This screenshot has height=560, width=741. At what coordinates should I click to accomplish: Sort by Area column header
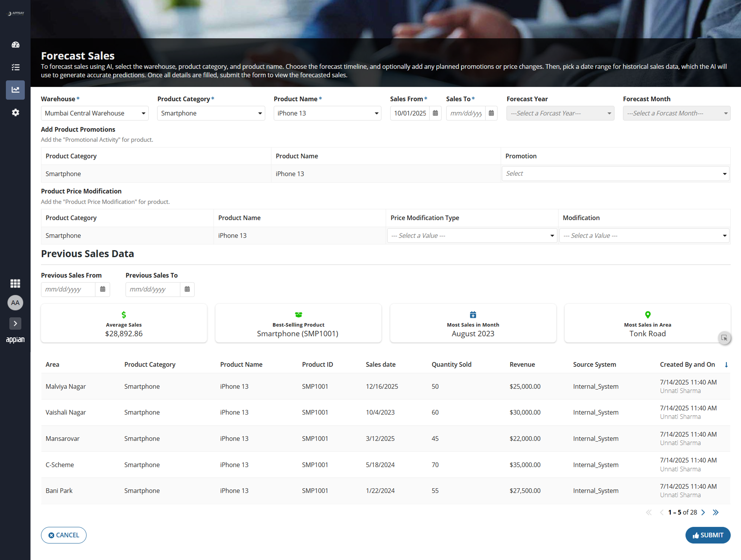(x=53, y=364)
